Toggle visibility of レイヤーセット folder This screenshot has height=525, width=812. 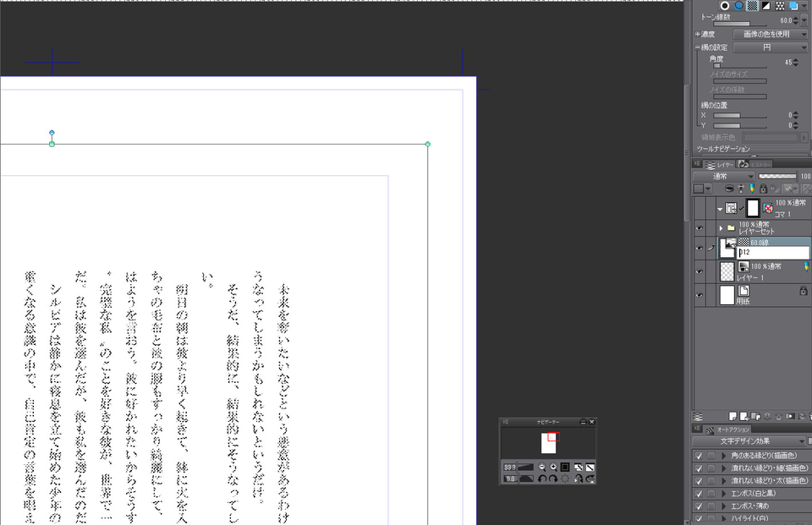pyautogui.click(x=700, y=227)
